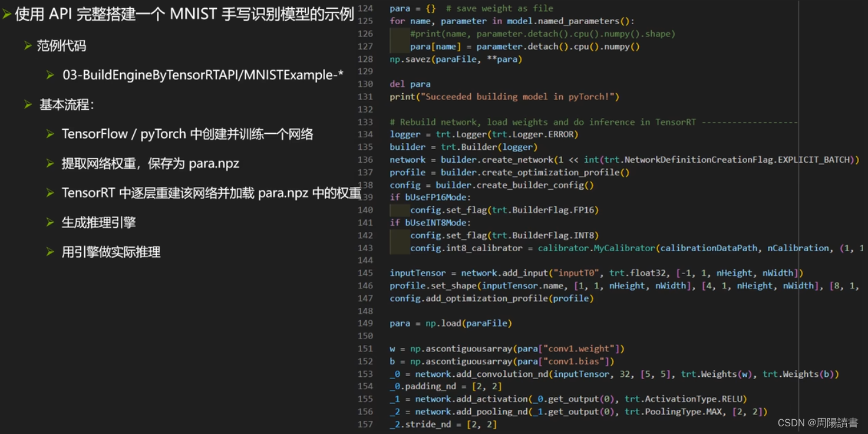Screen dimensions: 868x434
Task: Click the commented-out #print(name, parameter...) line
Action: pyautogui.click(x=543, y=34)
